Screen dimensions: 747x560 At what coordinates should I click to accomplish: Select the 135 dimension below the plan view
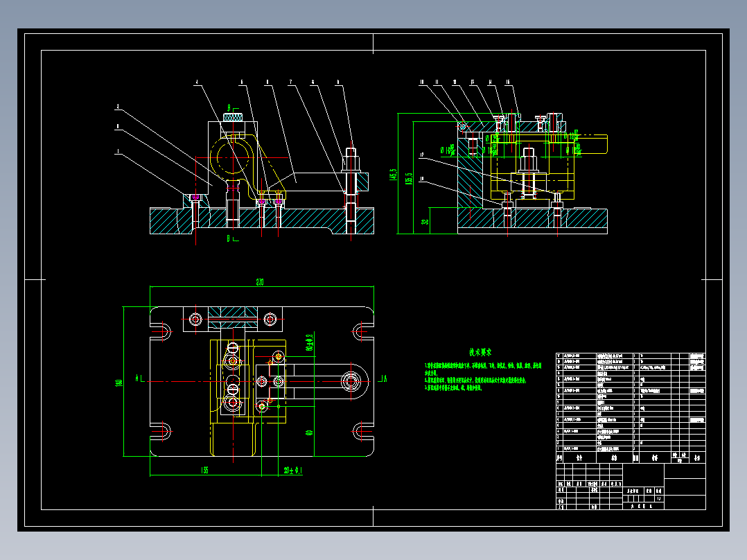[x=205, y=471]
